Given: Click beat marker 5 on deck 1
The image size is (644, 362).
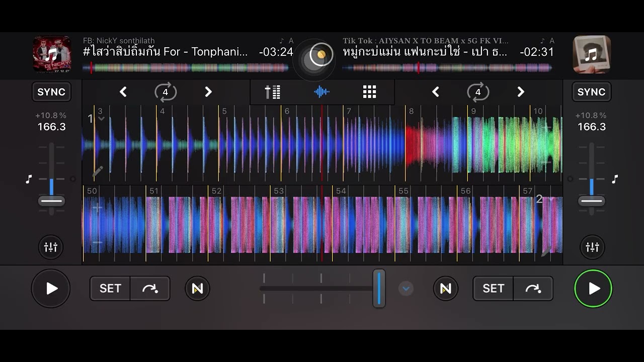Looking at the screenshot, I should click(224, 111).
